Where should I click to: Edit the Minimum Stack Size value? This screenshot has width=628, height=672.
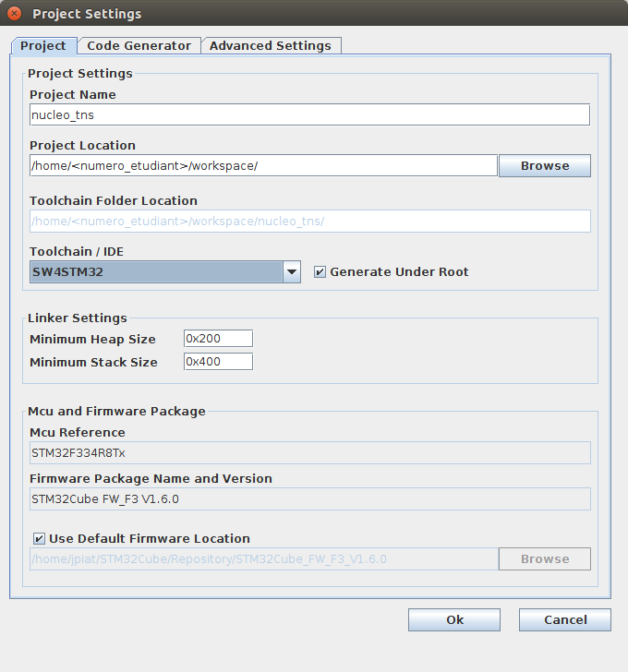pyautogui.click(x=218, y=362)
